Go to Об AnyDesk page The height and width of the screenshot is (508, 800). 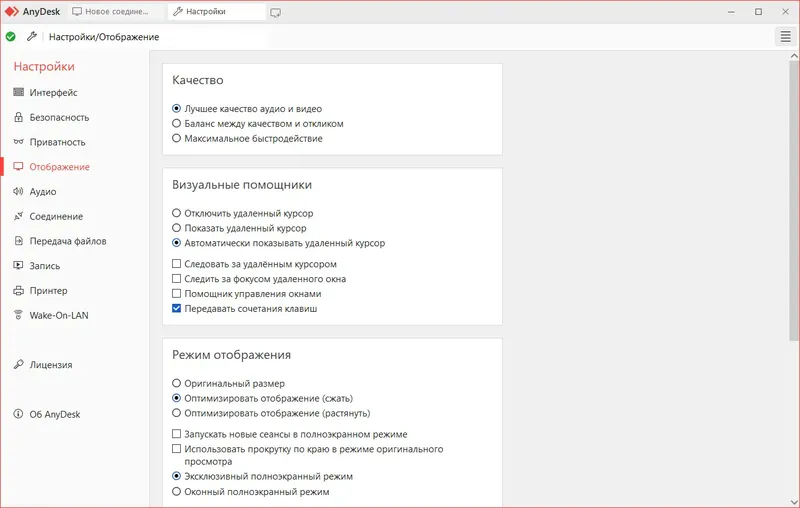[x=56, y=415]
